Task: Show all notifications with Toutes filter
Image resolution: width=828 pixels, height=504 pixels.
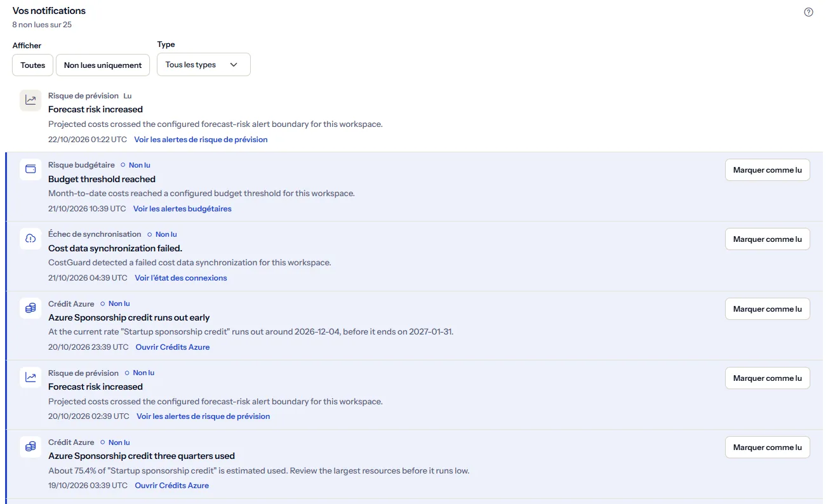Action: tap(33, 65)
